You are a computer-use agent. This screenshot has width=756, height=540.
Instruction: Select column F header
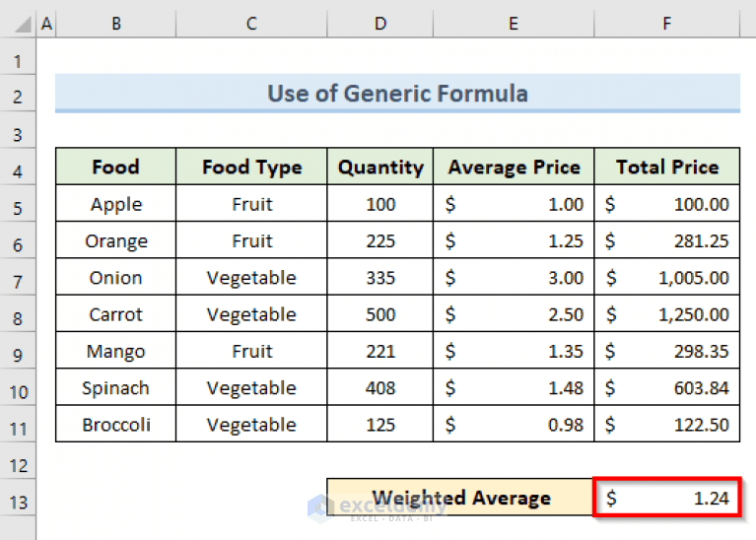[x=667, y=23]
